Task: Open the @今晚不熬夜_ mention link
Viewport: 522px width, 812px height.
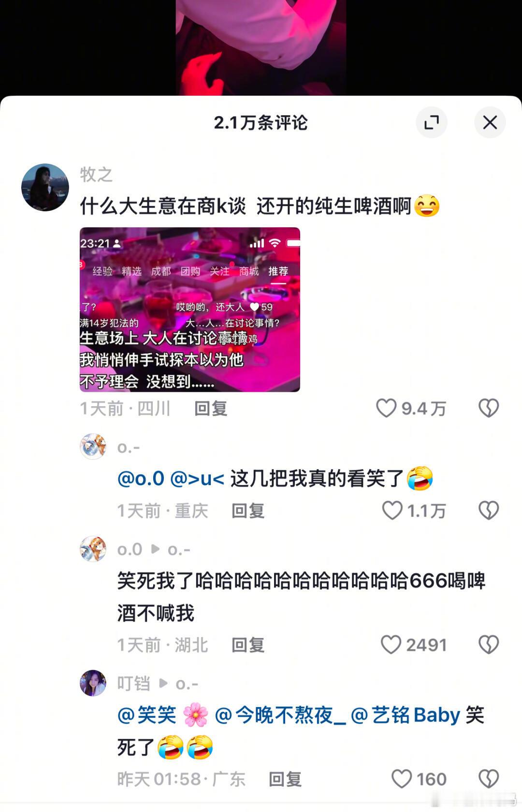Action: (x=280, y=715)
